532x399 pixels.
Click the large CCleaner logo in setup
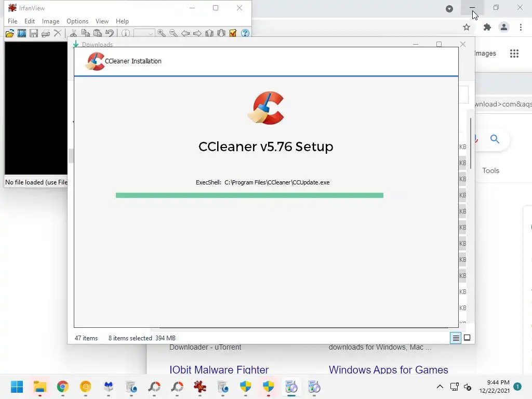tap(266, 108)
